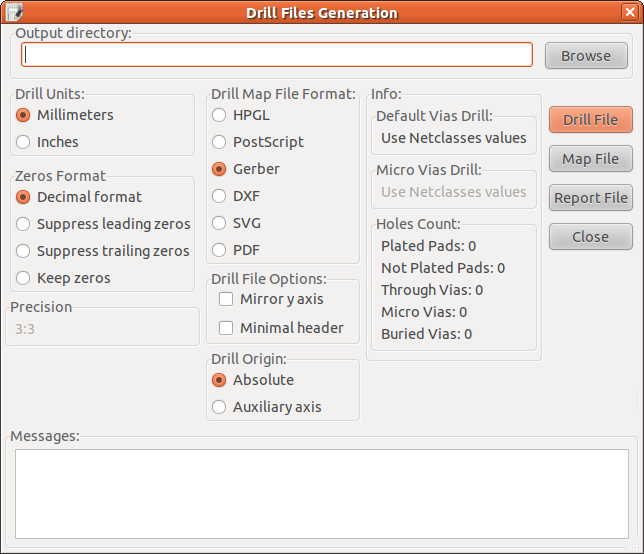
Task: Click the window icon in title bar
Action: coord(14,13)
